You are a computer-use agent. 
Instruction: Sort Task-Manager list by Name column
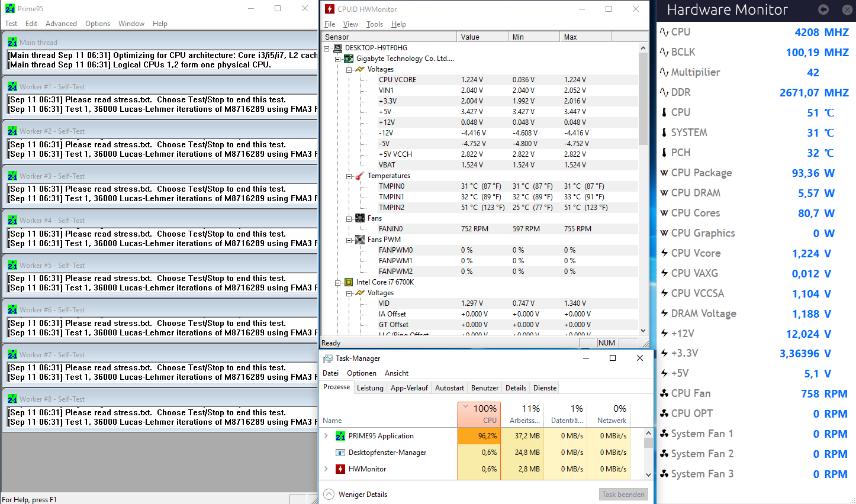coord(388,414)
